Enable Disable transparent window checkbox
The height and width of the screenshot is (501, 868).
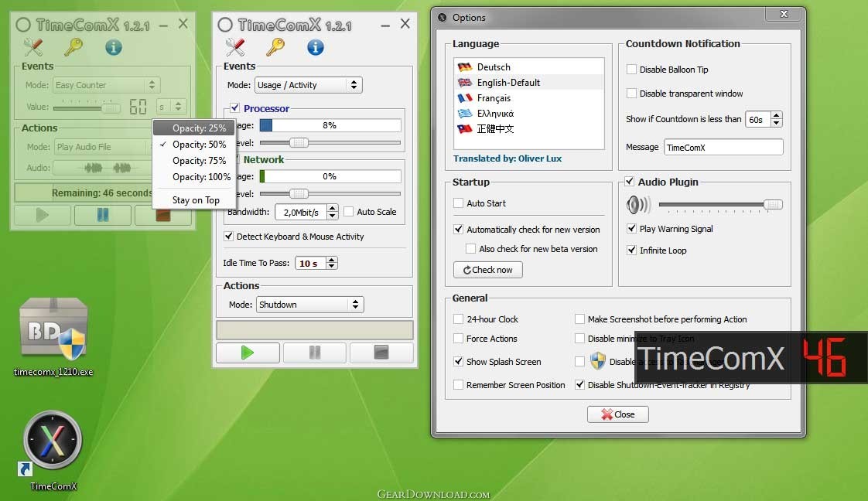[x=631, y=94]
